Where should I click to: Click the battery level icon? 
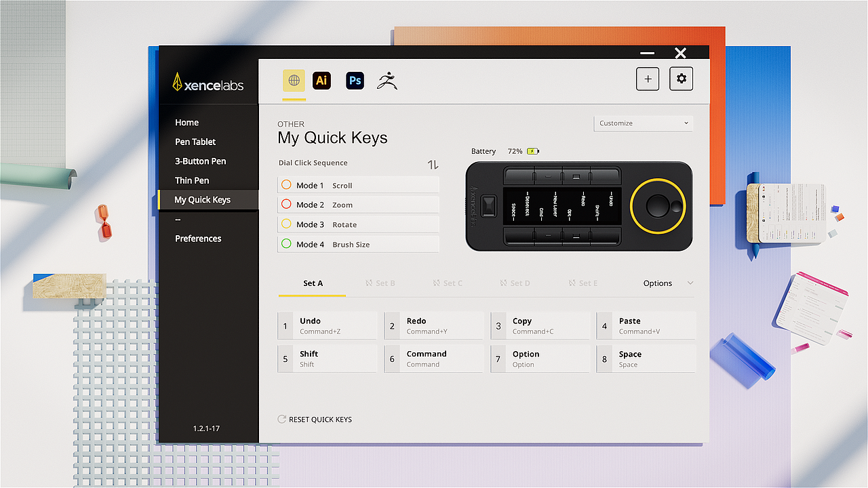533,151
